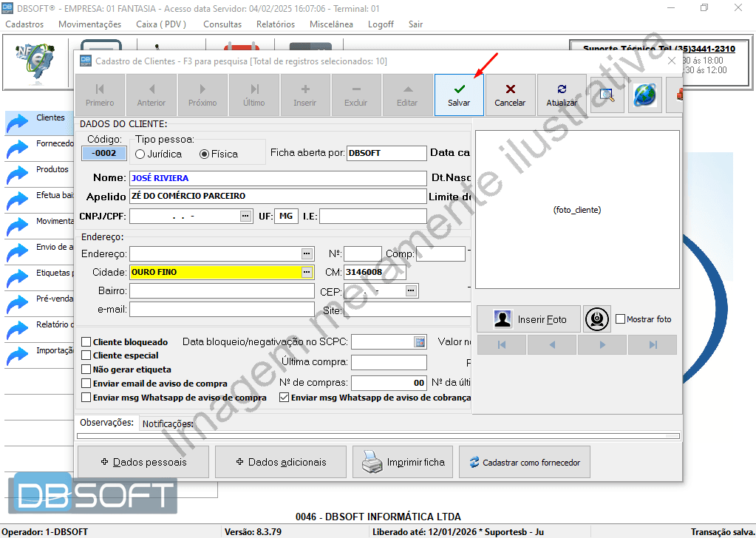Toggle the Mostrar foto checkbox

pos(620,319)
